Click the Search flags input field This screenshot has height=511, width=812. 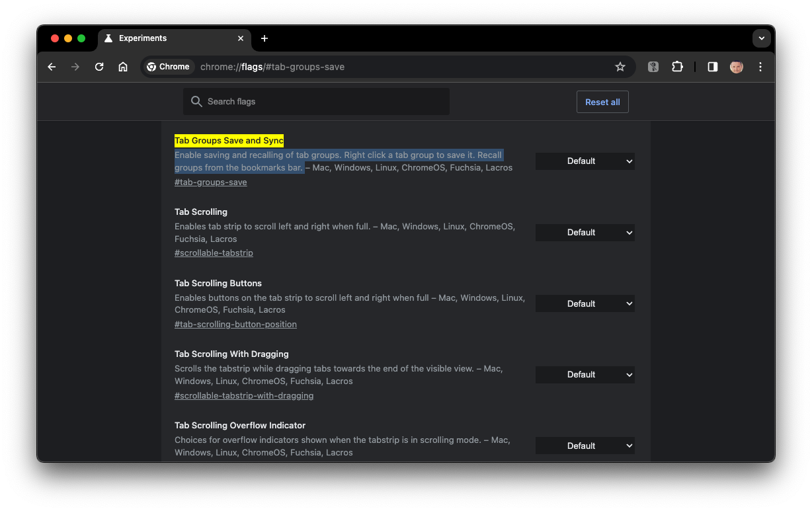[x=316, y=101]
